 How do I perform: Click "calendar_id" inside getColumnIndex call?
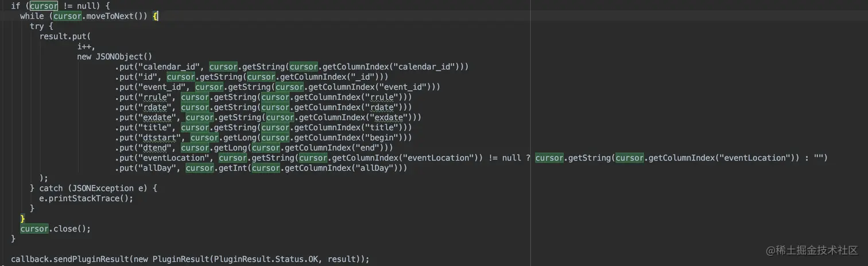coord(425,67)
